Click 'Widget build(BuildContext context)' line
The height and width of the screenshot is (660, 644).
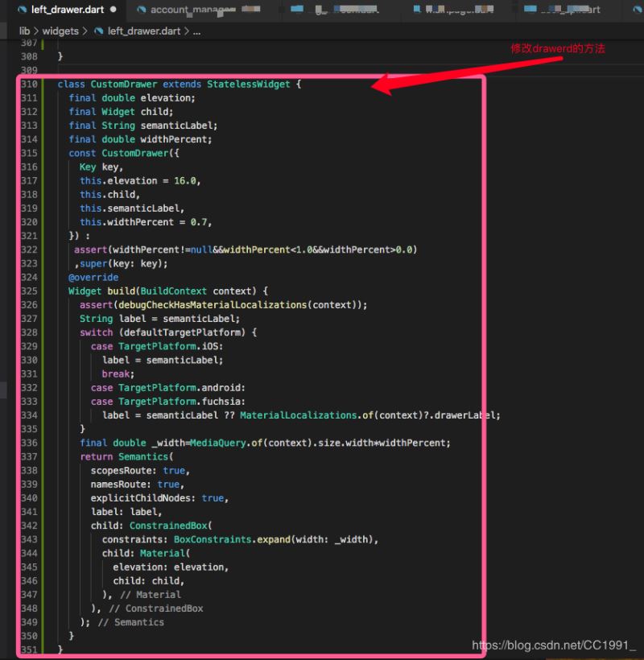point(168,291)
